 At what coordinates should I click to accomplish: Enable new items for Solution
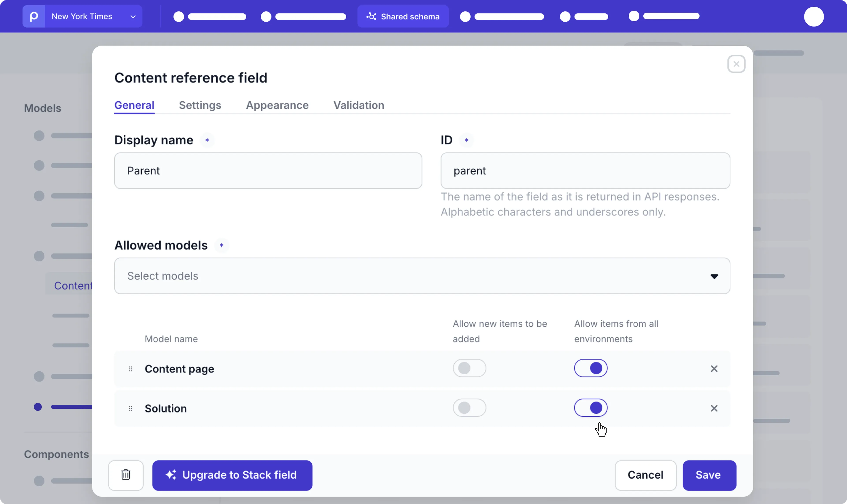coord(469,408)
